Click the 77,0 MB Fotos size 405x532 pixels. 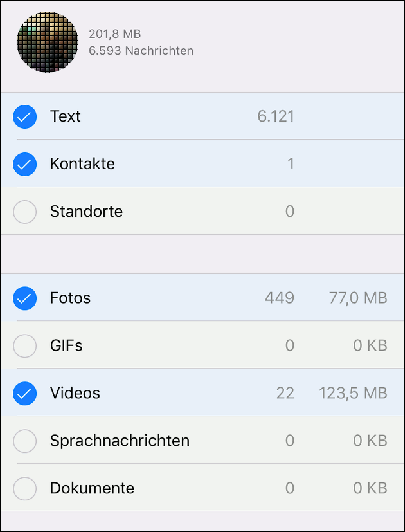pos(358,298)
